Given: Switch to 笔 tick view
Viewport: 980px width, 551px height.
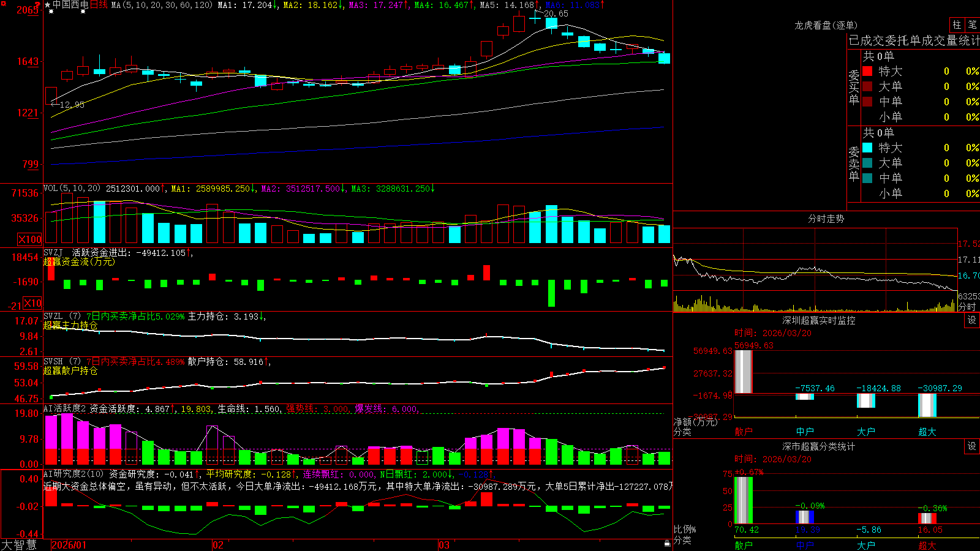Looking at the screenshot, I should [x=972, y=25].
